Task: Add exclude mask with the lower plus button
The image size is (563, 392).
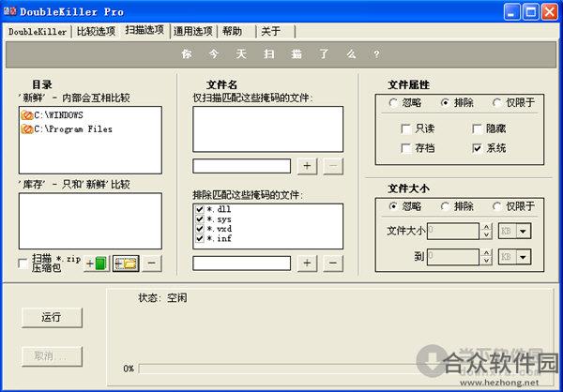Action: coord(307,264)
